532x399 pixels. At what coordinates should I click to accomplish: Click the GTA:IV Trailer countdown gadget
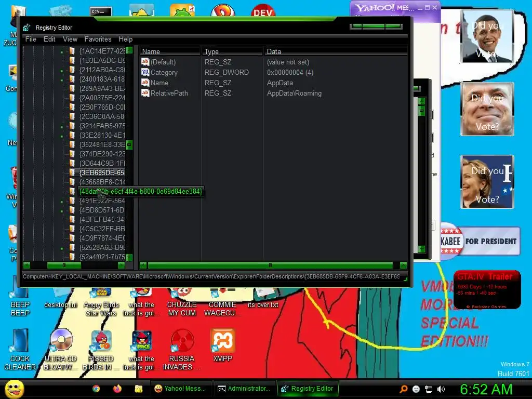487,289
